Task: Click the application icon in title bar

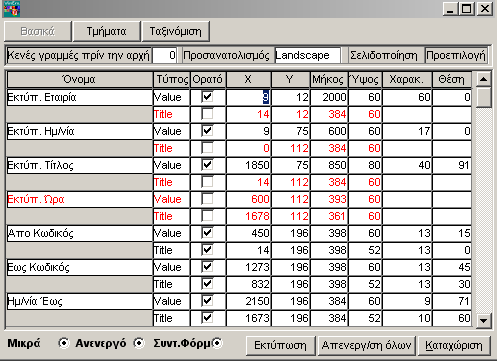Action: click(x=12, y=9)
